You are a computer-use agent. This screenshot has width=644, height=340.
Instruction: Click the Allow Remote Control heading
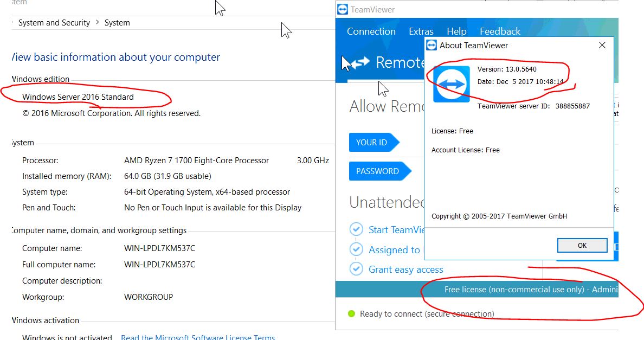click(387, 106)
